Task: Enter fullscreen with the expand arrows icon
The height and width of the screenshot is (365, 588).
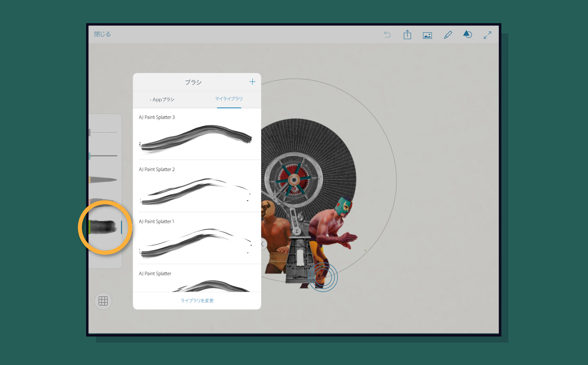Action: (x=487, y=35)
